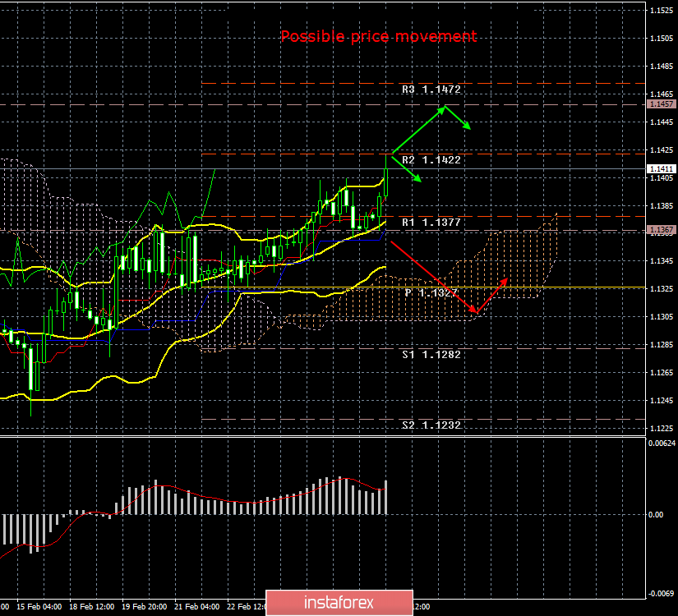Image resolution: width=678 pixels, height=616 pixels.
Task: Click the pivot P 1.1327 label
Action: coord(431,292)
